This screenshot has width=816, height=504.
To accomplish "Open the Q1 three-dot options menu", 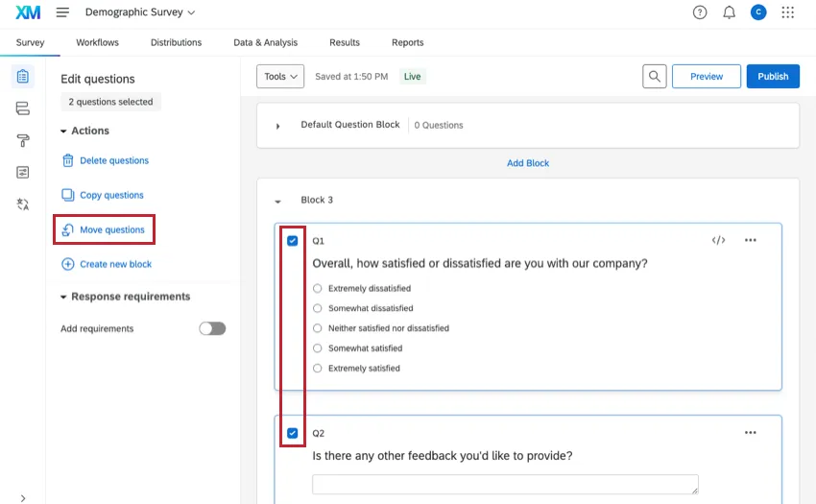I will [751, 240].
